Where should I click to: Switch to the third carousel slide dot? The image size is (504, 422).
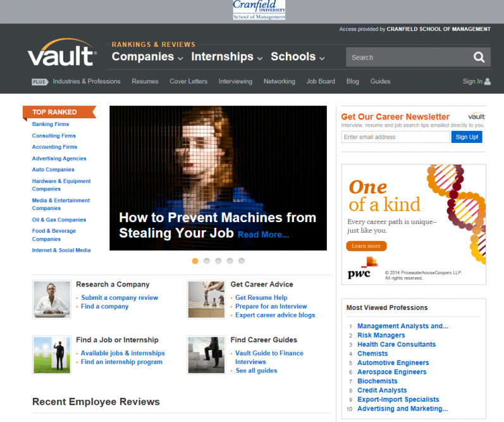click(218, 261)
